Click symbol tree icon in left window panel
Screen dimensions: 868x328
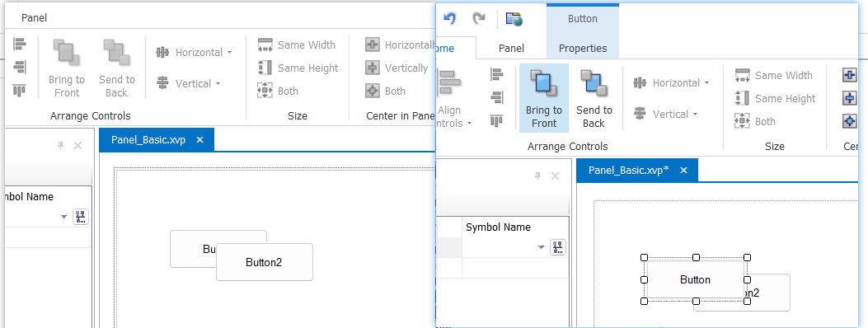pos(81,217)
